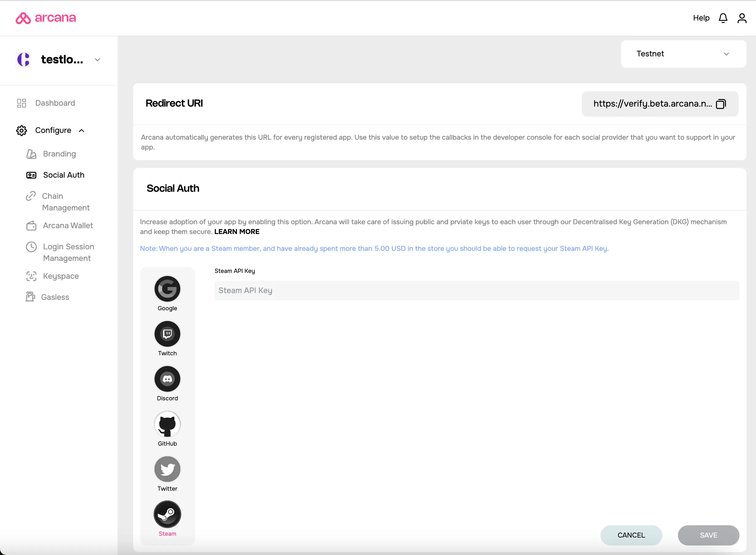
Task: Select the GitHub provider icon
Action: (167, 424)
